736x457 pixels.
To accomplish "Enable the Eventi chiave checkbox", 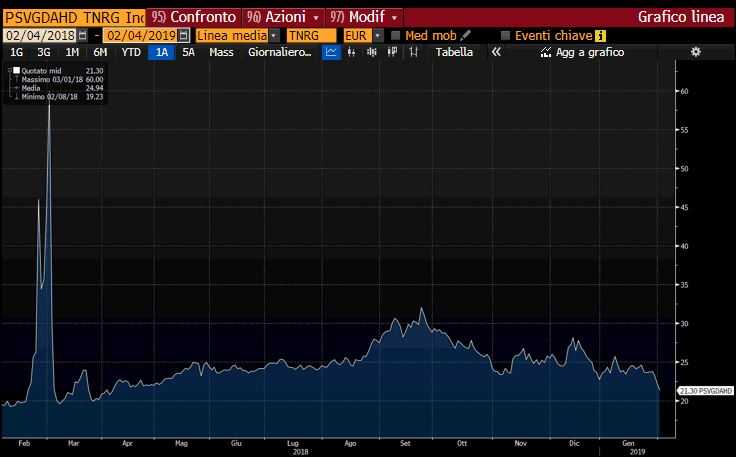I will [506, 36].
